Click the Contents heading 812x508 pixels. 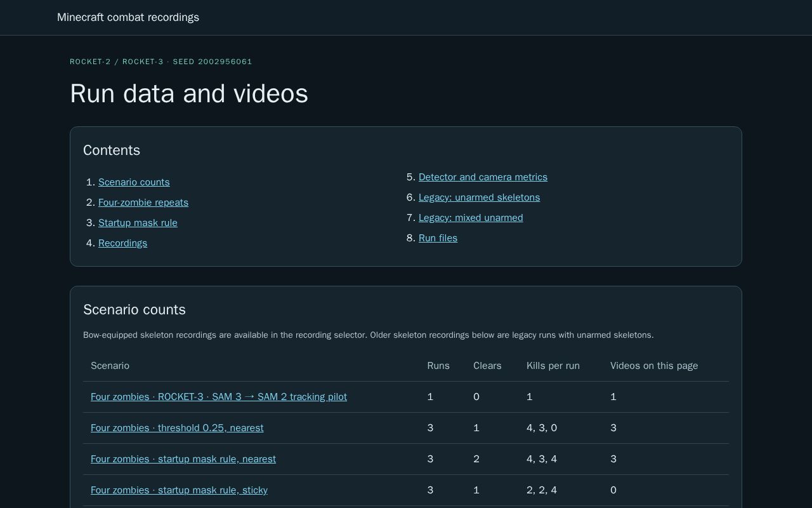tap(112, 150)
